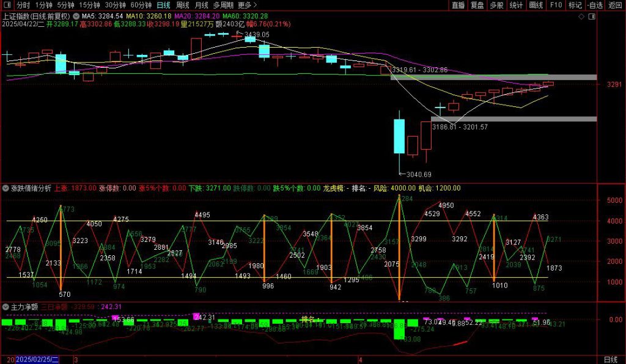Open 复盘 market replay
This screenshot has width=626, height=364.
(x=477, y=5)
